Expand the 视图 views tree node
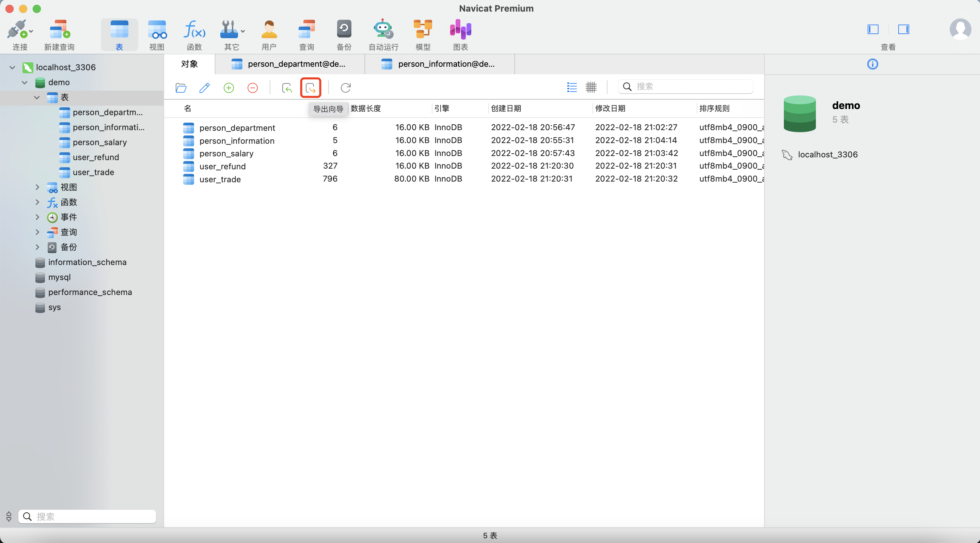Viewport: 980px width, 543px height. [37, 187]
